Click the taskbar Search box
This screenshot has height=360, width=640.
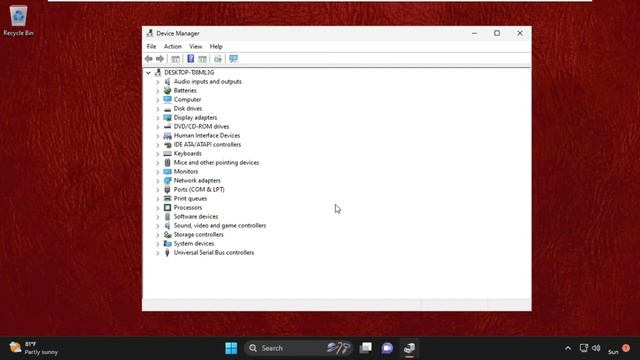click(298, 348)
